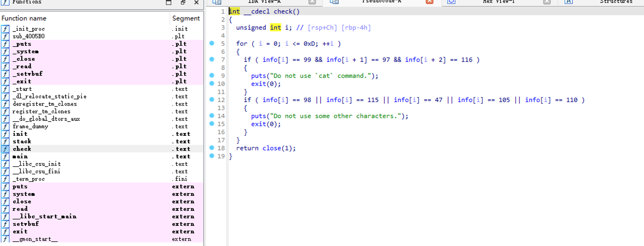The image size is (644, 246).
Task: Click the function icon beside _read
Action: [5, 66]
